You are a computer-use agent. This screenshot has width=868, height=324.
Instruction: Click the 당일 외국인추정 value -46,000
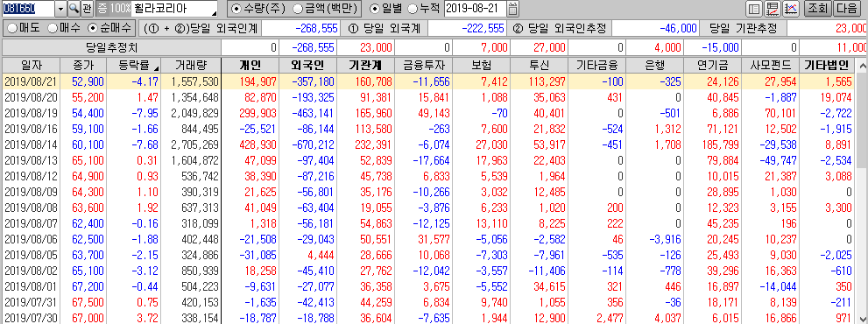click(656, 28)
